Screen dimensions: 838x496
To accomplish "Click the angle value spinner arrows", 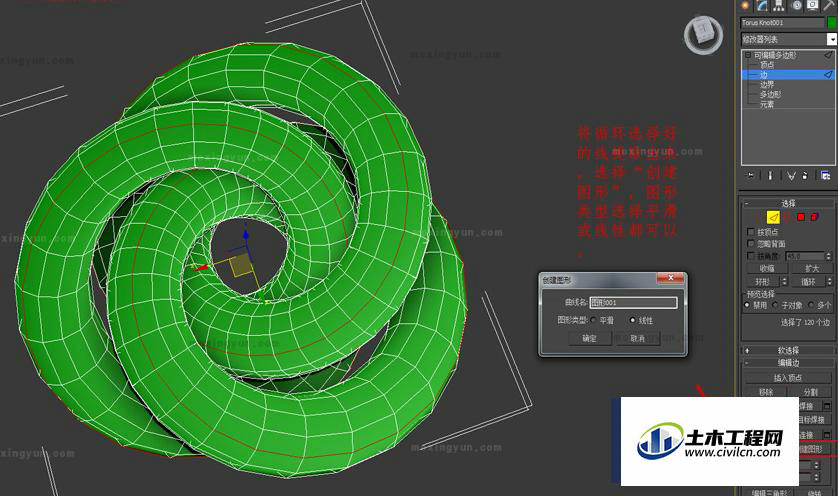I will click(829, 256).
